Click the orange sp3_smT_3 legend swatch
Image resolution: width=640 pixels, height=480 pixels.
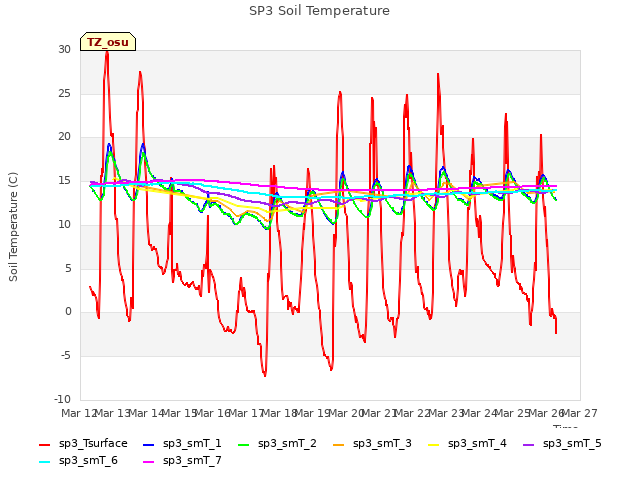point(339,444)
